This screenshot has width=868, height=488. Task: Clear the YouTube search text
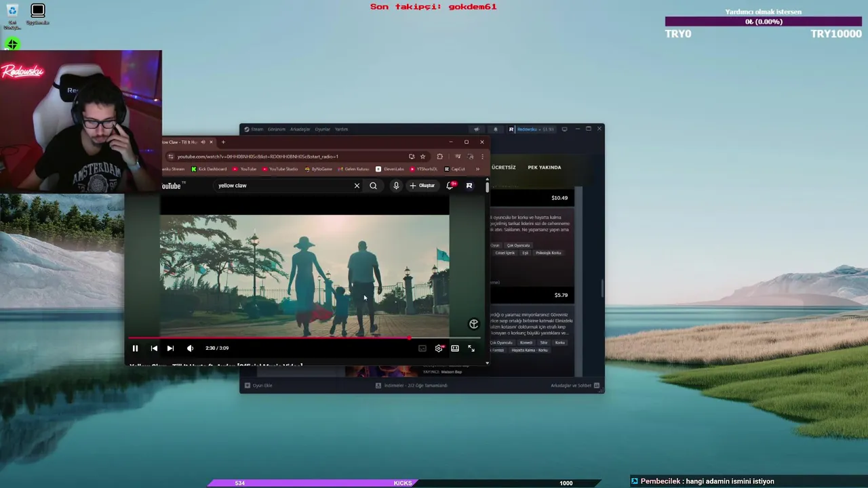point(357,186)
